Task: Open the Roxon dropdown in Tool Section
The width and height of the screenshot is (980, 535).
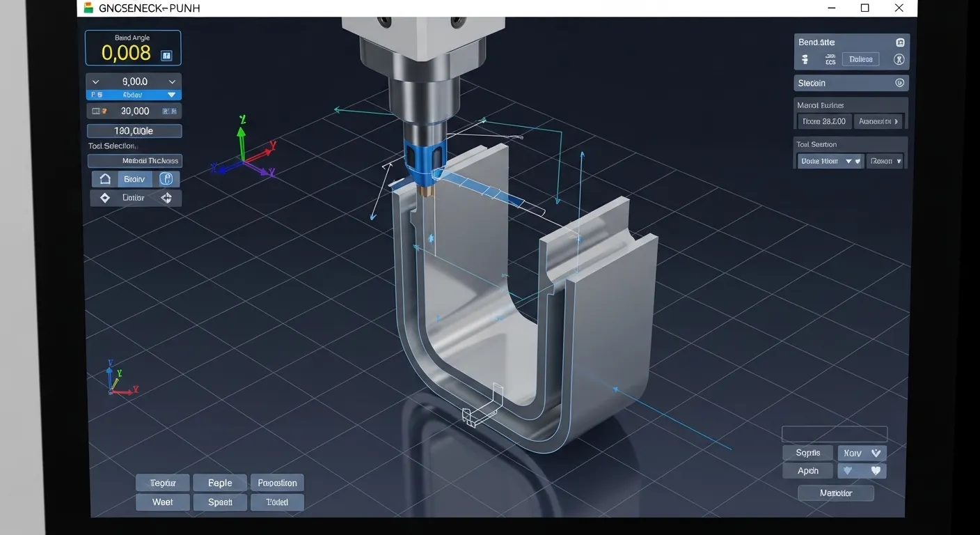Action: tap(885, 161)
